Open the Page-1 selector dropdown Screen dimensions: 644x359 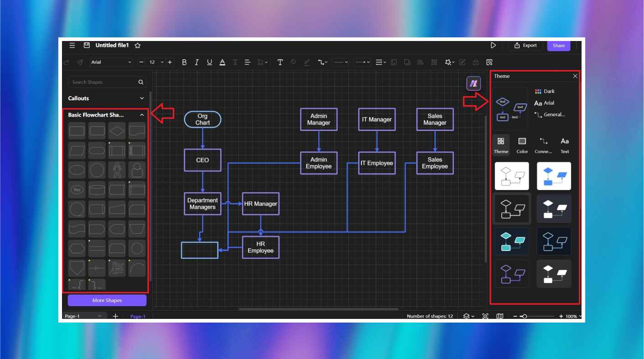click(84, 316)
